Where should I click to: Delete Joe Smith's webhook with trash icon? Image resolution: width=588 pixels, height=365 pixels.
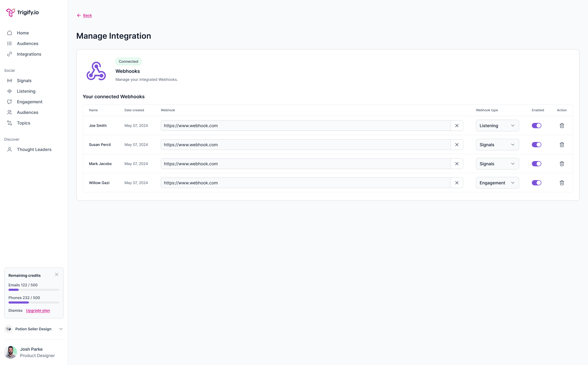point(562,126)
